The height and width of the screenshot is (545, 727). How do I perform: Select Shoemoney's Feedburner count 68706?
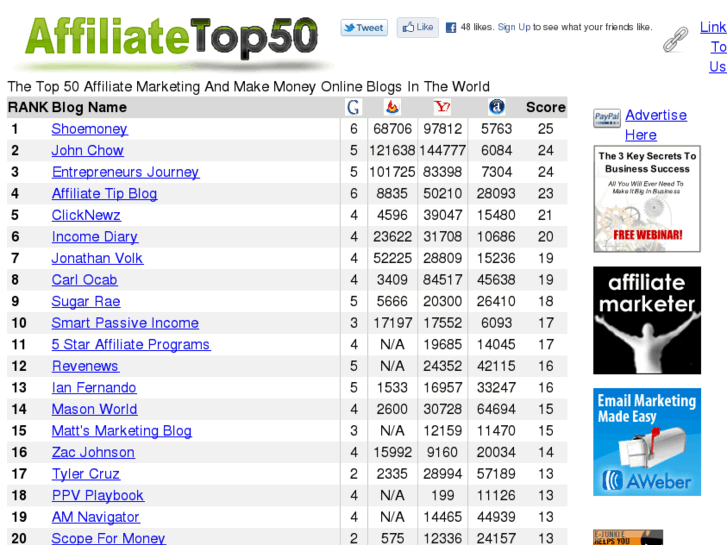(392, 129)
